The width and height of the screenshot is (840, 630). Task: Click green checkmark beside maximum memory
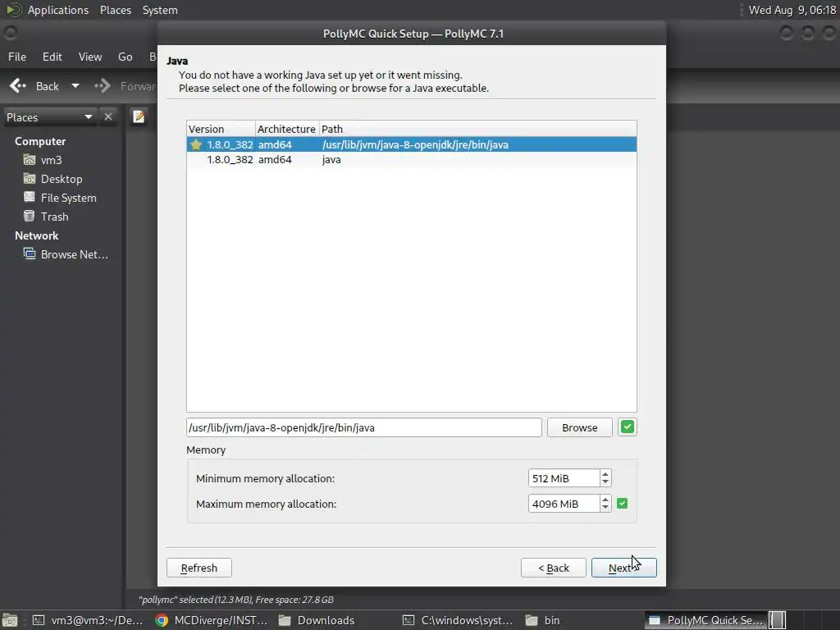(622, 504)
